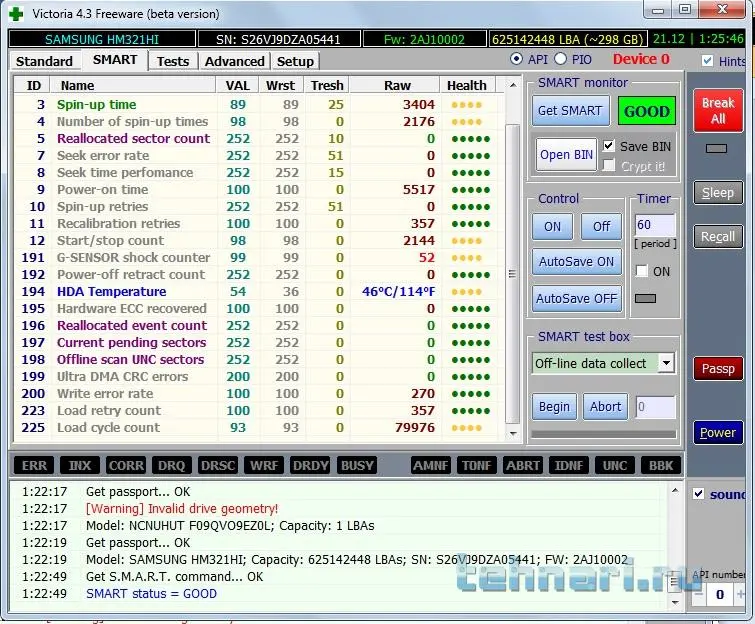Abort the SMART test
755x624 pixels.
(x=605, y=407)
